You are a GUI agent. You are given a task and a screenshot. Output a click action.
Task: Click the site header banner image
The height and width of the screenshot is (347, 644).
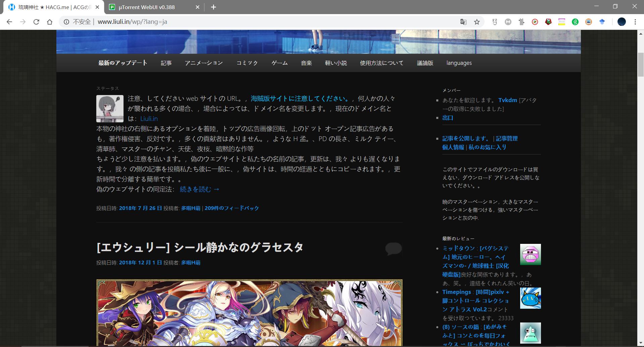click(318, 42)
